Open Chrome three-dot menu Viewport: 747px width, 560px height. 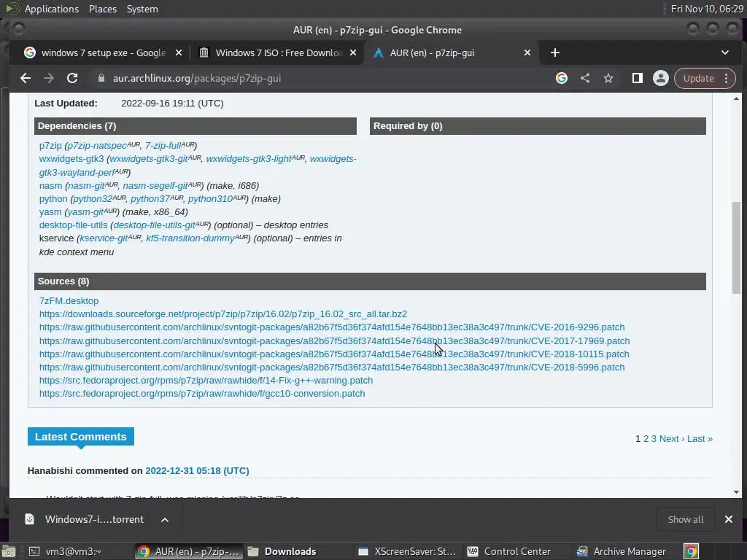[726, 78]
